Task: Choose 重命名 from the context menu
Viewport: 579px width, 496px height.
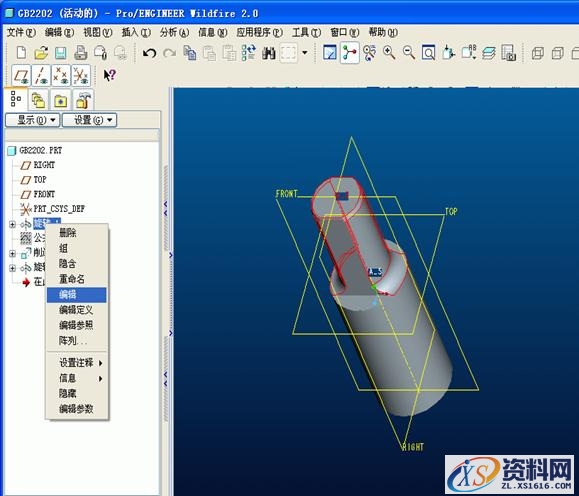Action: click(x=76, y=279)
